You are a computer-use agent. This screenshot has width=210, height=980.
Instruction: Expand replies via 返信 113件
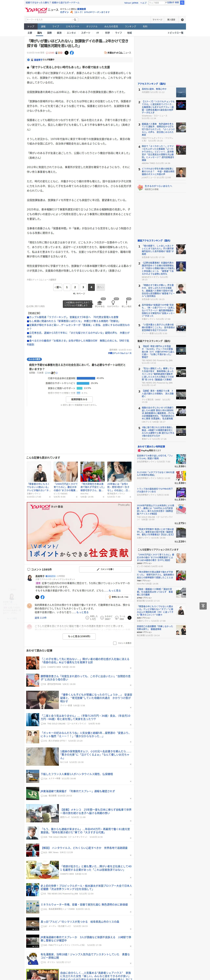pyautogui.click(x=40, y=618)
